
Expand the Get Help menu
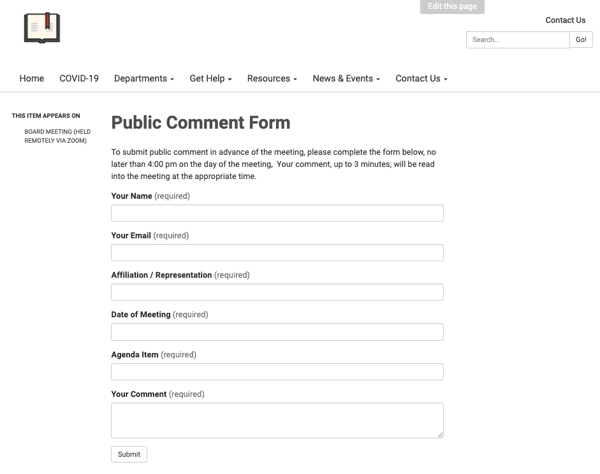(210, 78)
